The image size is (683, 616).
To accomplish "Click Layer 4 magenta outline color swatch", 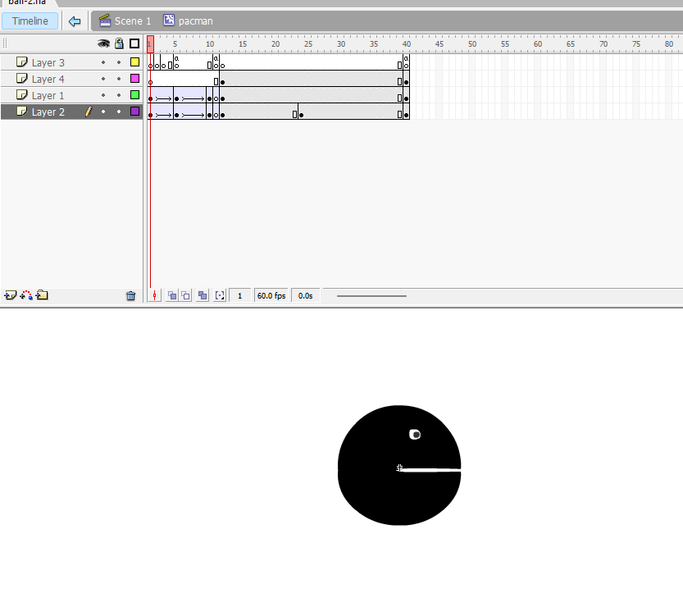I will coord(135,79).
